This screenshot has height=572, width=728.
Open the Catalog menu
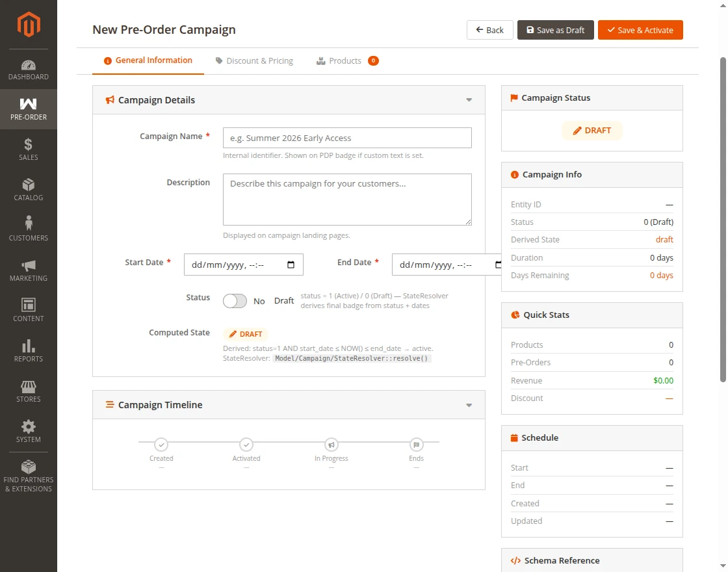(x=29, y=190)
